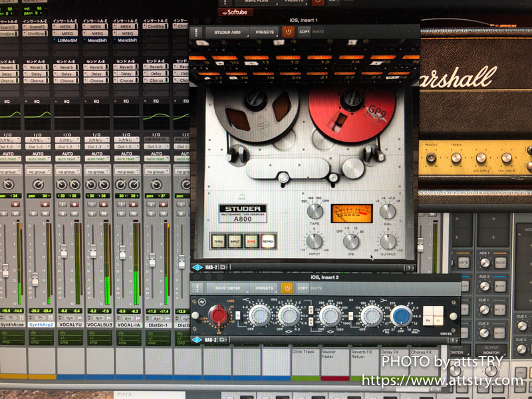The height and width of the screenshot is (399, 532).
Task: Toggle the Neve 1081SE power button
Action: 287,289
